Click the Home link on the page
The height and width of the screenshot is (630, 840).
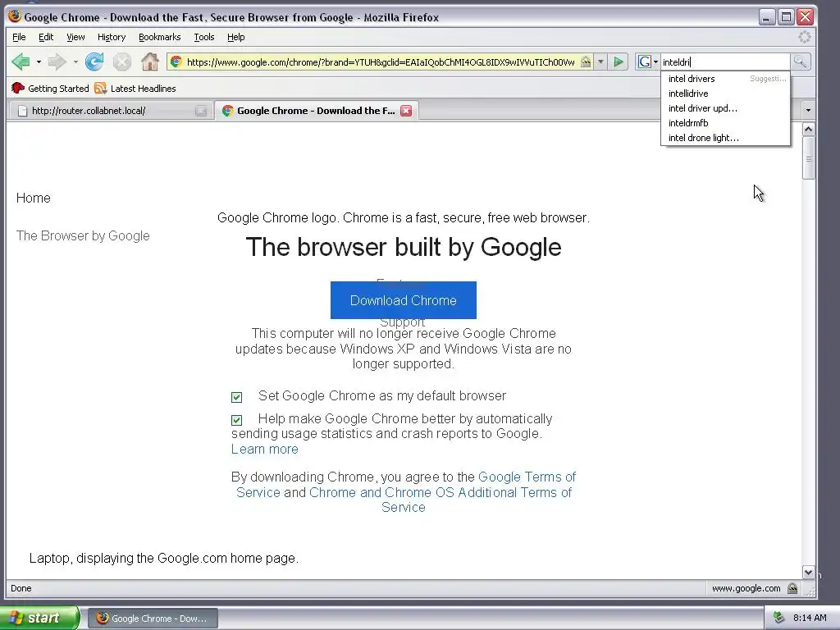pos(33,198)
